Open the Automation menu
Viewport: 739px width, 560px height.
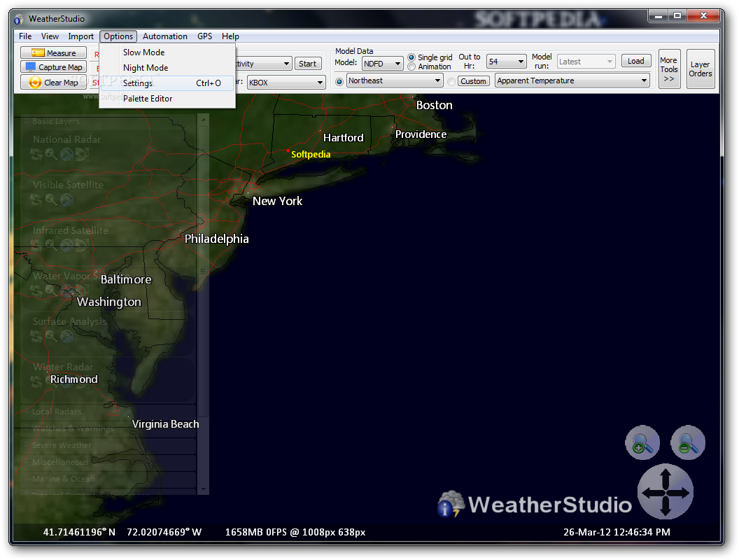click(165, 36)
